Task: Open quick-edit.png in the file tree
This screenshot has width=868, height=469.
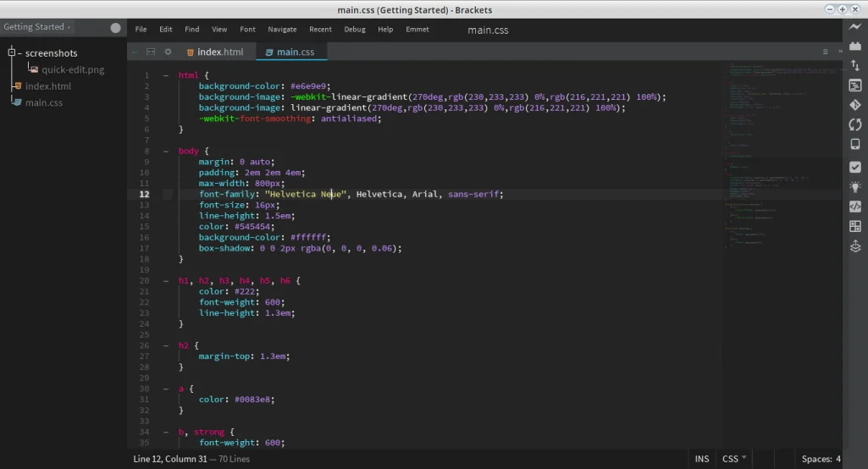Action: tap(73, 69)
